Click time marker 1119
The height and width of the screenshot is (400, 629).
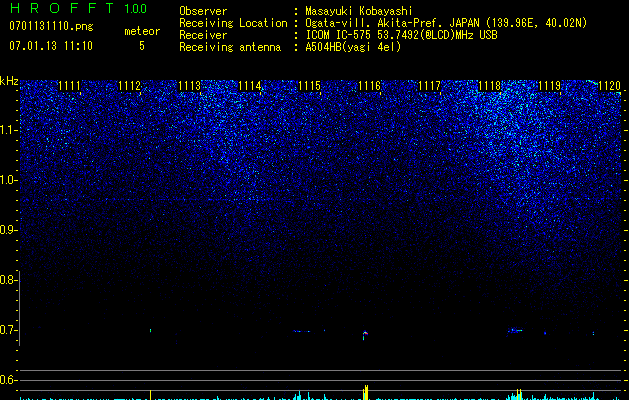[549, 86]
